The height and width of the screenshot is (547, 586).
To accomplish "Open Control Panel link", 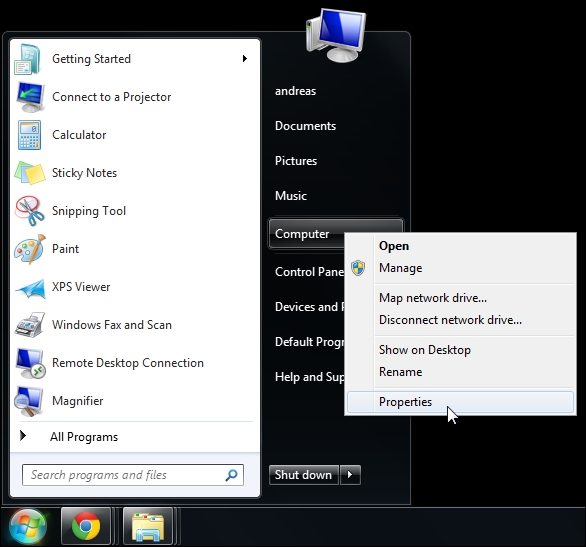I will click(309, 272).
